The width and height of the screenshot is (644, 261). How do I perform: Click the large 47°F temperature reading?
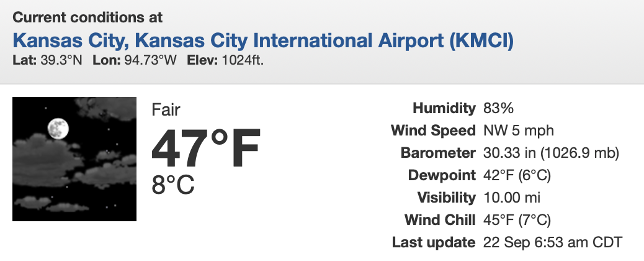click(x=206, y=148)
